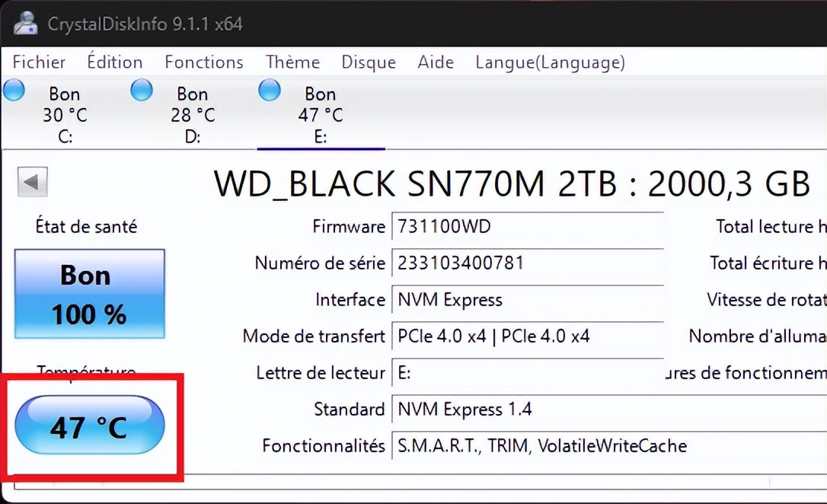Click the Standard label

[350, 409]
